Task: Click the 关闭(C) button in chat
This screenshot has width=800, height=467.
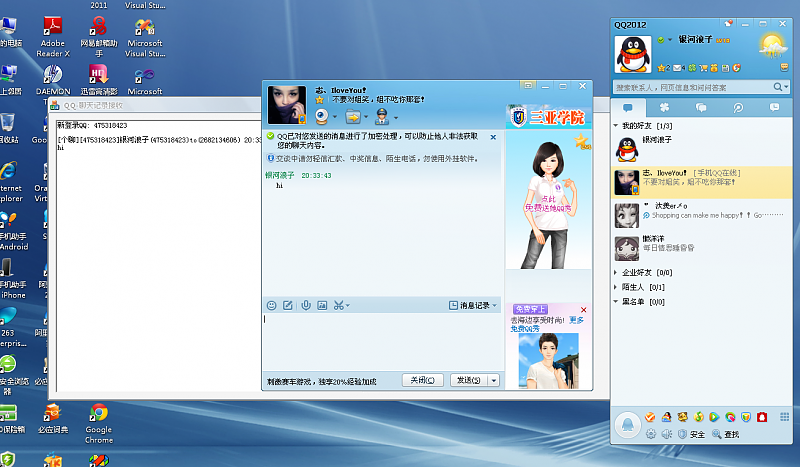Action: coord(422,380)
